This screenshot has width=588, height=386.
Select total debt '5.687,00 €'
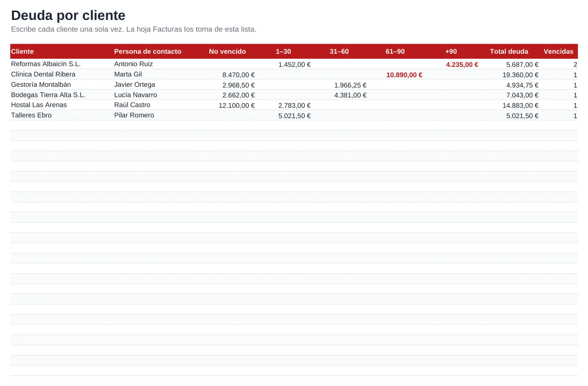click(x=522, y=65)
